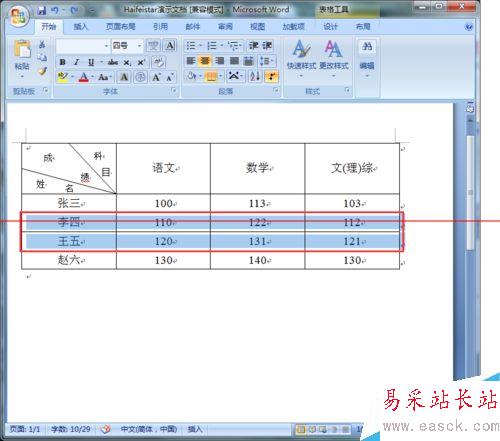Open the font name dropdown

tap(106, 46)
